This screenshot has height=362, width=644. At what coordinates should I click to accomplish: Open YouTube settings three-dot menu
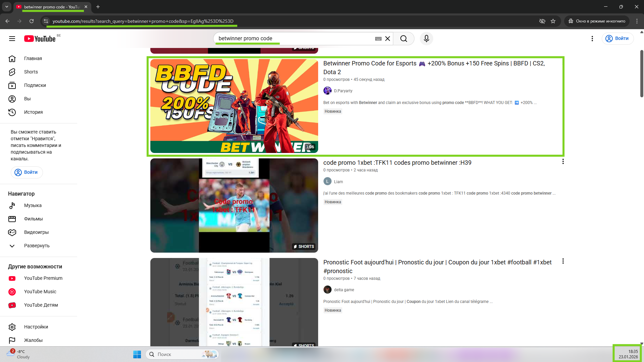point(592,39)
